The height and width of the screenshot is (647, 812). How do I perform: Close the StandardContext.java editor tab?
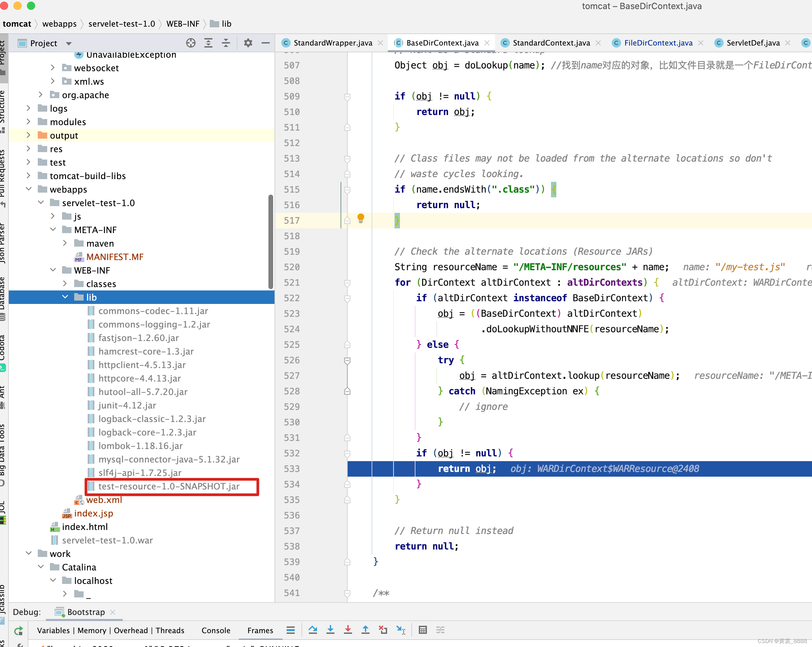(x=598, y=43)
